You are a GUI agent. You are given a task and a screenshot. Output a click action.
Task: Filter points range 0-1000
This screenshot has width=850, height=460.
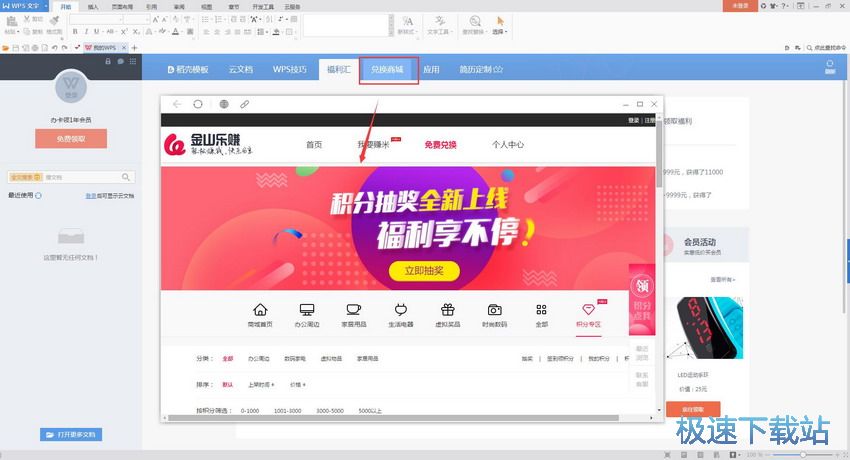click(250, 411)
